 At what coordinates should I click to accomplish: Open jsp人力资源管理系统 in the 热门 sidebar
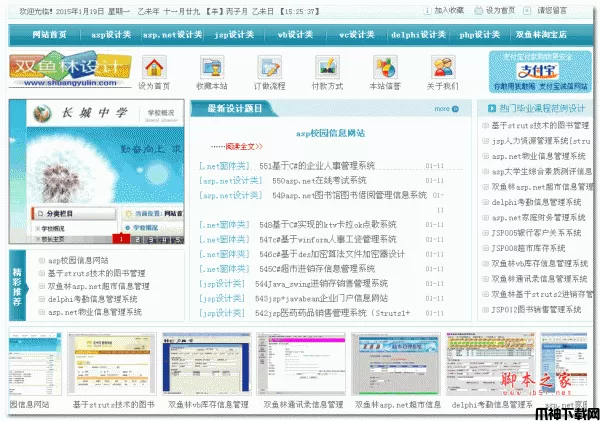pyautogui.click(x=541, y=141)
